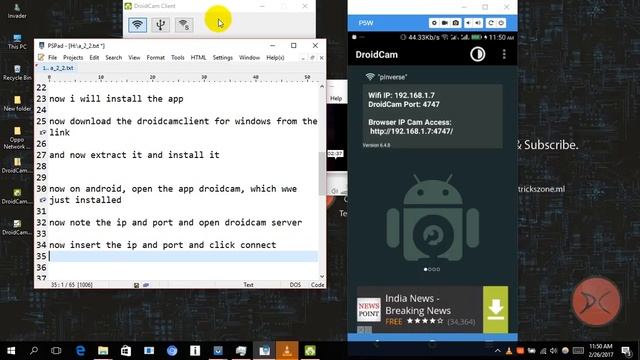Toggle the dimming icon in DroidCam app
The image size is (640, 360).
(x=478, y=54)
